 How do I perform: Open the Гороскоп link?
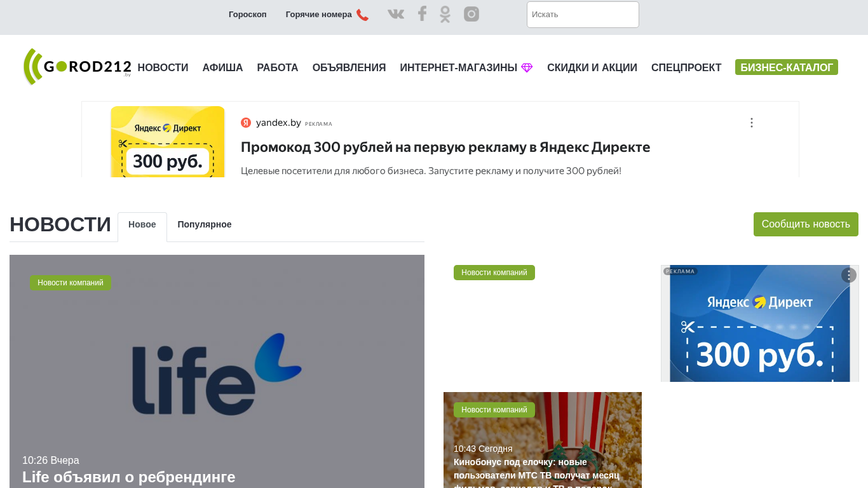pyautogui.click(x=248, y=15)
